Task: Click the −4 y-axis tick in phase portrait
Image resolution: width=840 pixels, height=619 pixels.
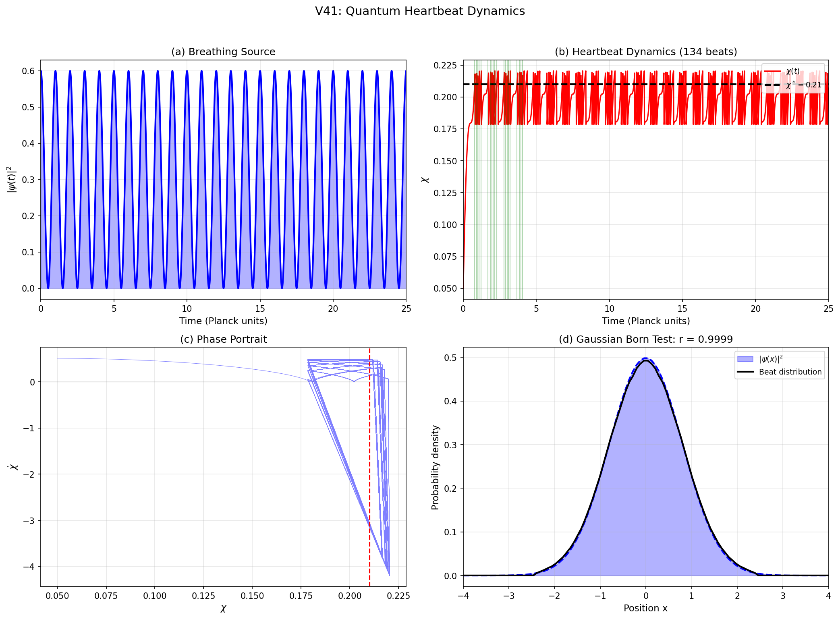Action: click(x=29, y=567)
